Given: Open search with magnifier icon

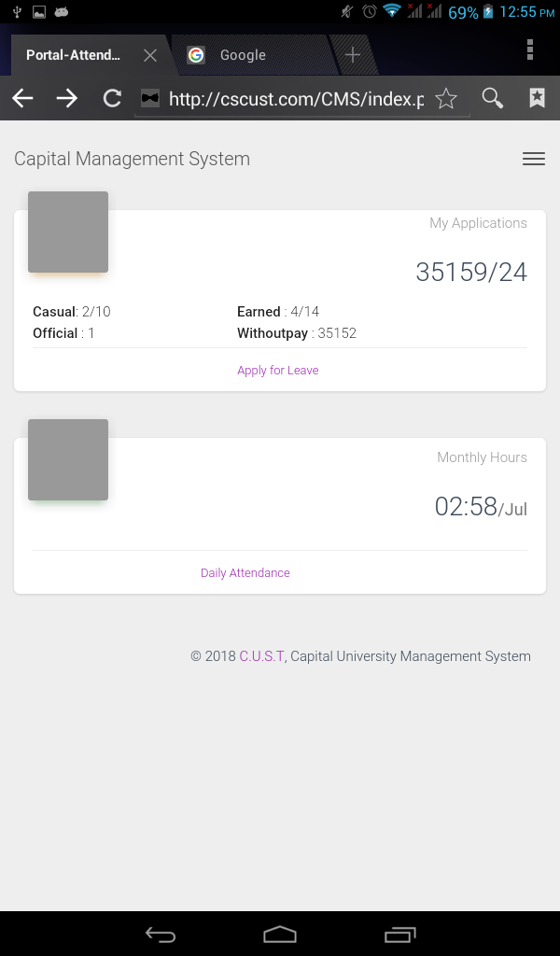Looking at the screenshot, I should click(x=492, y=98).
